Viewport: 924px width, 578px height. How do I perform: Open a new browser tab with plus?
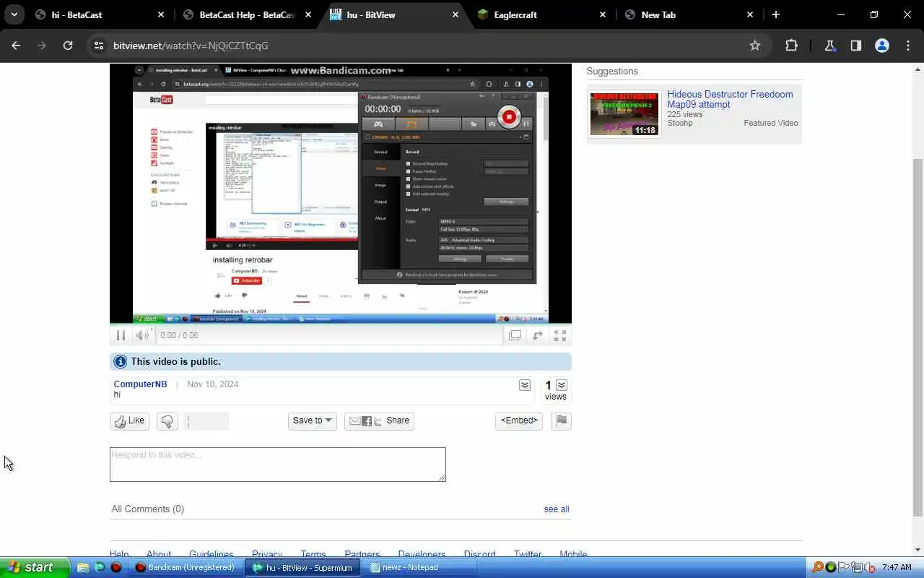click(776, 14)
